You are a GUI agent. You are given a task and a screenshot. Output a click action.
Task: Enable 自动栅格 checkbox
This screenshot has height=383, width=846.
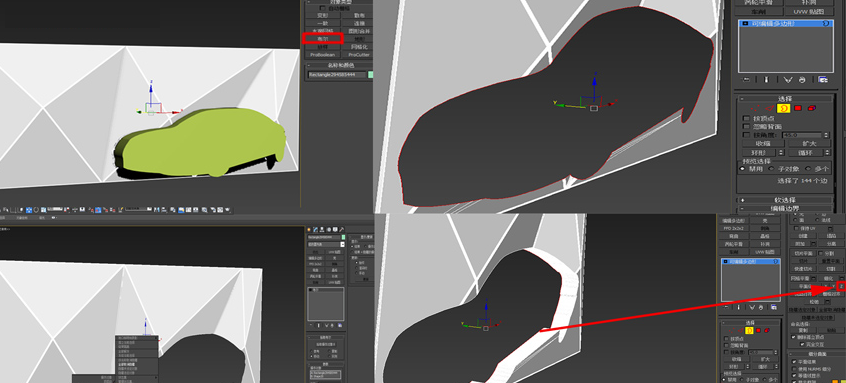pyautogui.click(x=323, y=8)
